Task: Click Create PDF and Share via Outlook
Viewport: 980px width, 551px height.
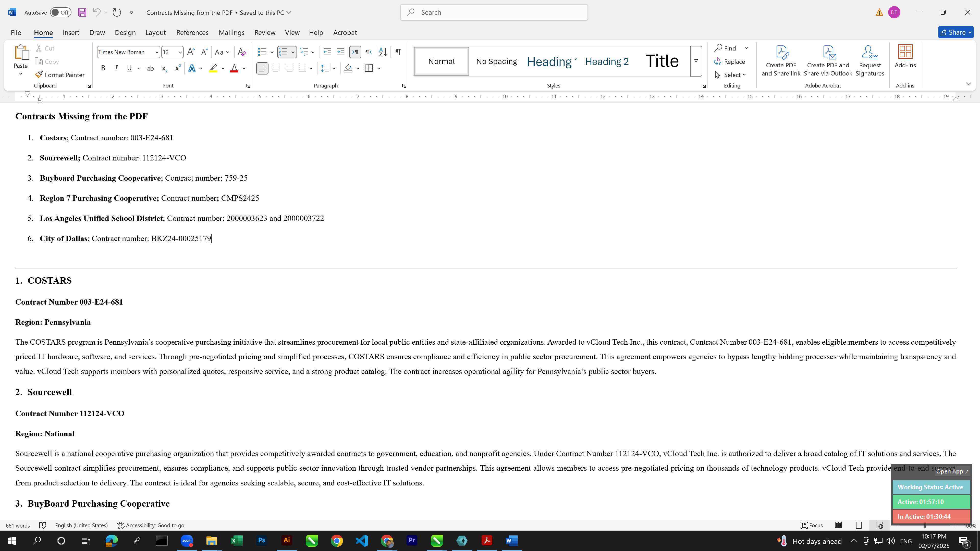Action: (828, 61)
